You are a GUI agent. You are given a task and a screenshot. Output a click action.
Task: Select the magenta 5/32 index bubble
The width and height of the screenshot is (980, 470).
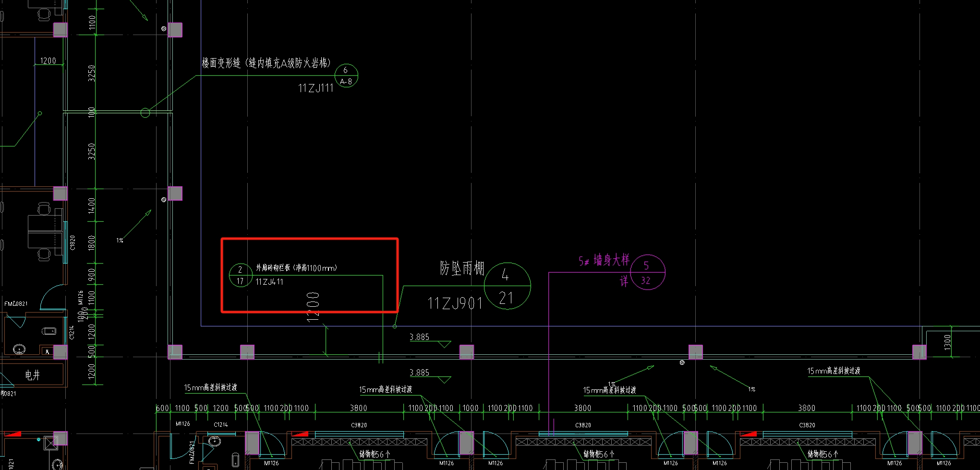[648, 272]
